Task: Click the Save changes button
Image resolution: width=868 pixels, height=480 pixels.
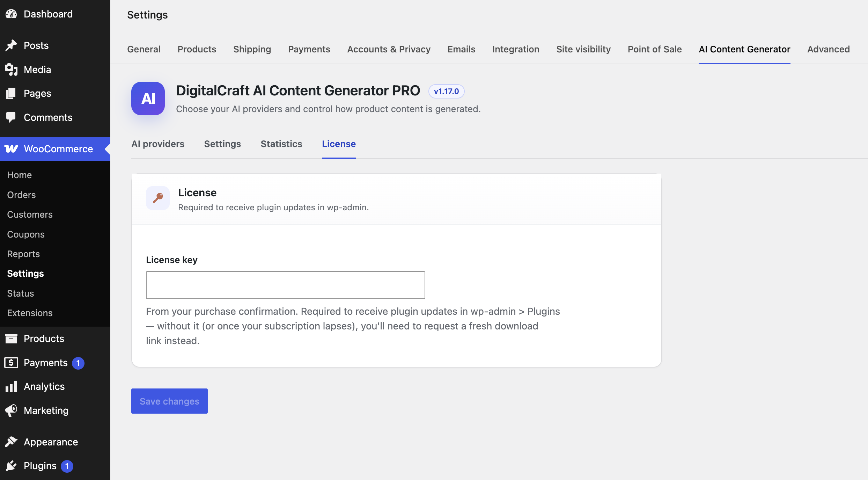Action: click(169, 401)
